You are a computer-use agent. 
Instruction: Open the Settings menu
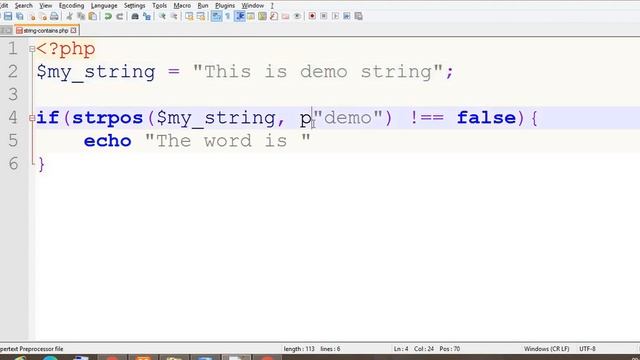click(x=135, y=6)
